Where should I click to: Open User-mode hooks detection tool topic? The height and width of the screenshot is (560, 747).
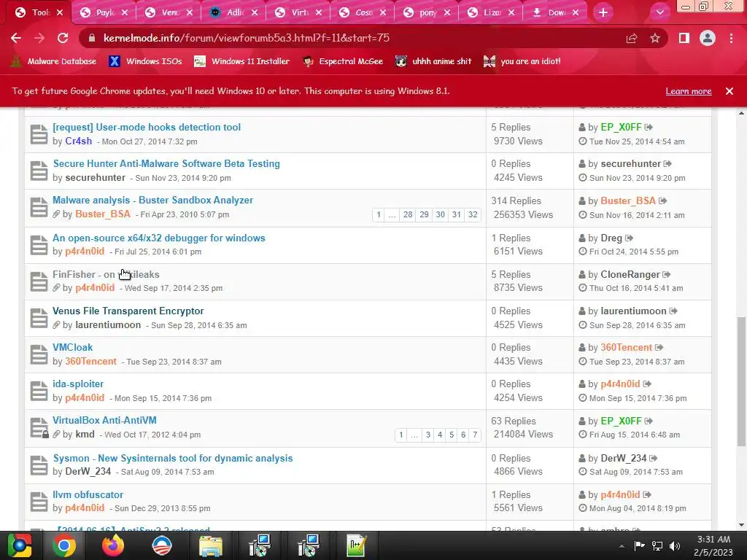point(147,127)
